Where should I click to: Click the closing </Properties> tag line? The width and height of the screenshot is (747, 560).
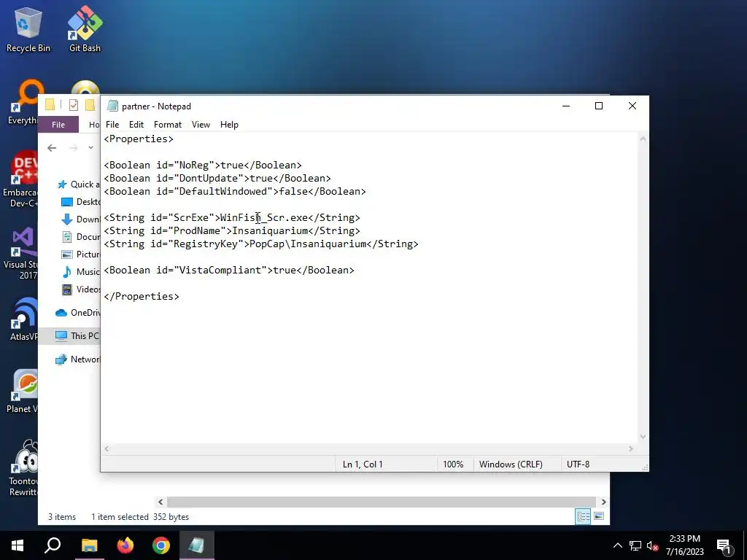pos(142,296)
